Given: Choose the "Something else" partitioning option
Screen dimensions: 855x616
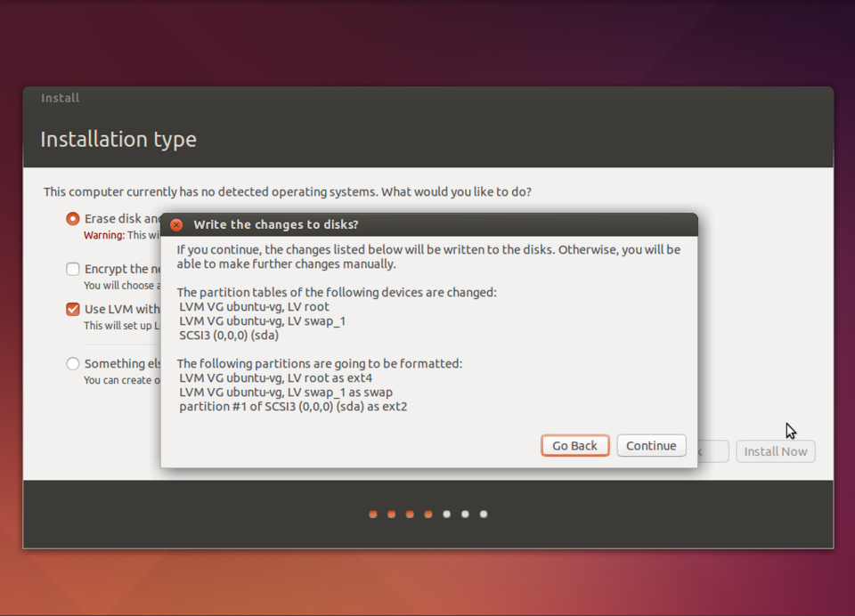Looking at the screenshot, I should pos(72,363).
